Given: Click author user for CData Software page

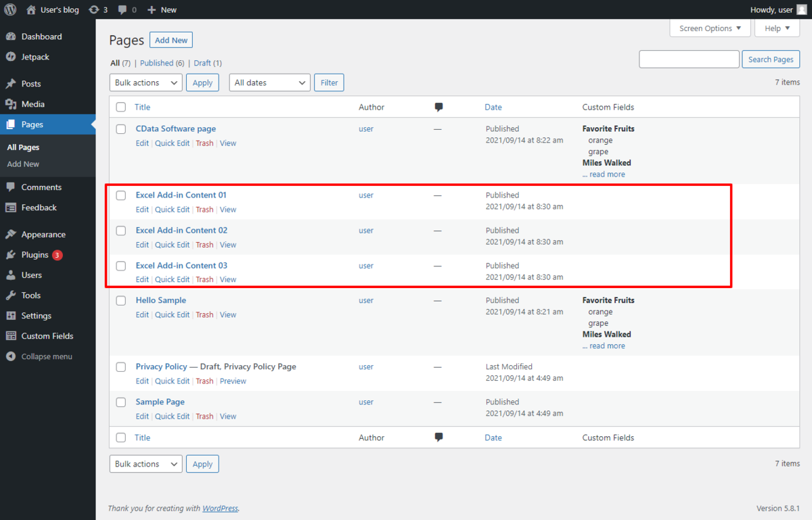Looking at the screenshot, I should tap(366, 128).
